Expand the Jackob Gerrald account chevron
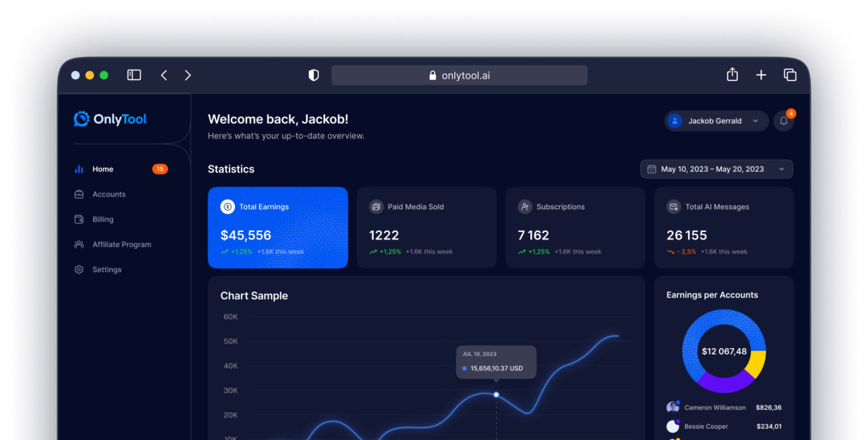Viewport: 868px width, 440px height. pyautogui.click(x=755, y=121)
